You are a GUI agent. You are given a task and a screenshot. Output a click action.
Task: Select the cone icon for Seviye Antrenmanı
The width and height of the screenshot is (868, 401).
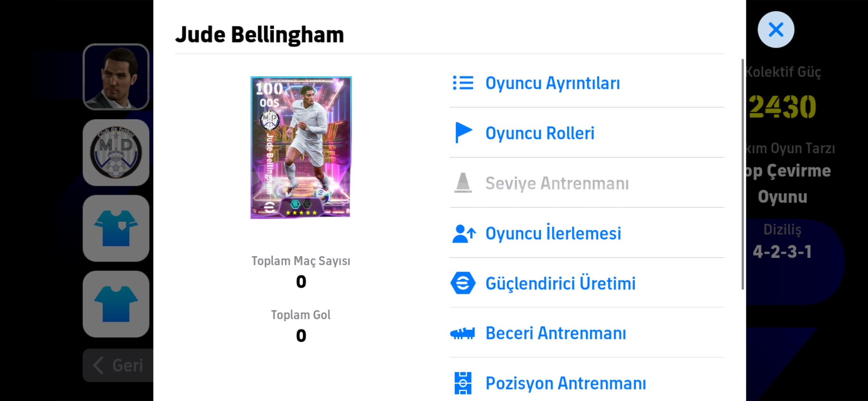(x=463, y=183)
